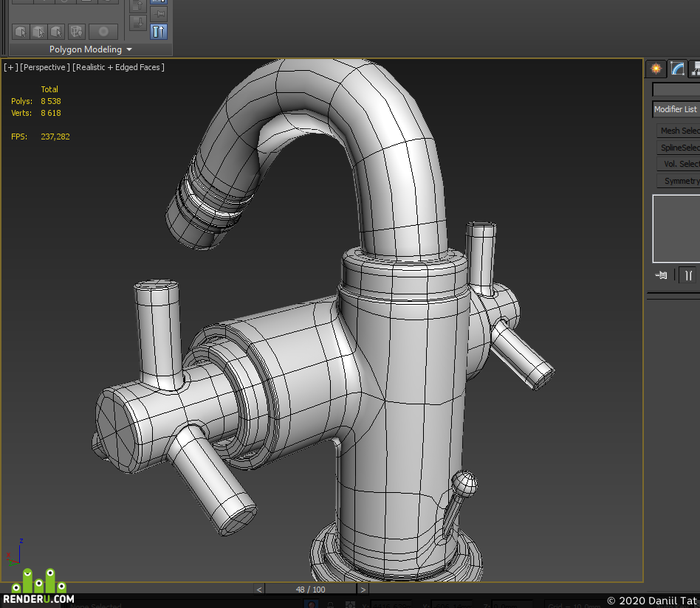Click the Previous Modifier up-arrow icon in ribbon
The image size is (700, 608).
(138, 6)
